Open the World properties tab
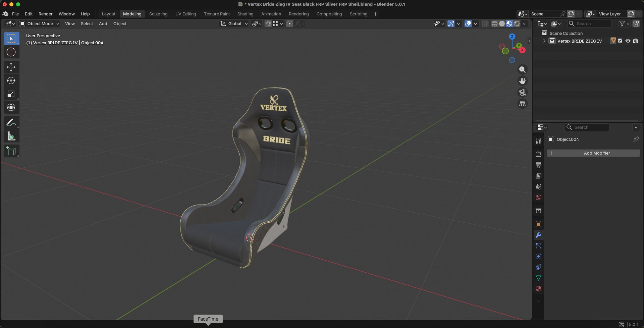Image resolution: width=644 pixels, height=328 pixels. (538, 197)
